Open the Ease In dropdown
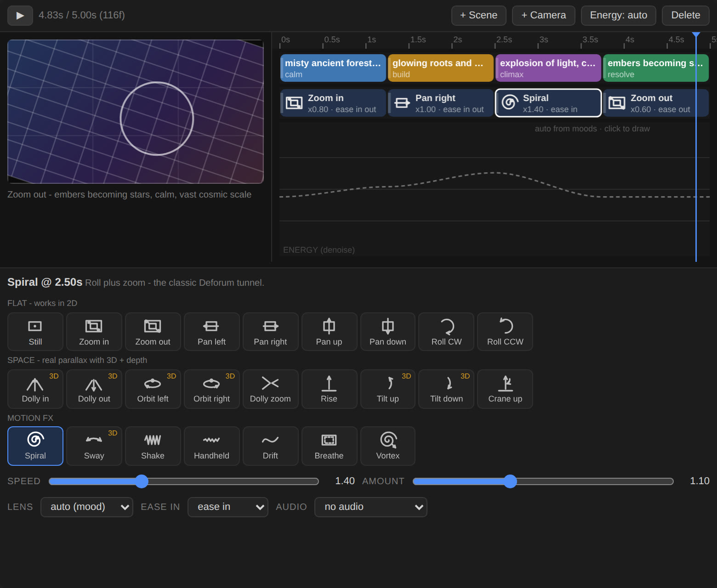 point(228,507)
